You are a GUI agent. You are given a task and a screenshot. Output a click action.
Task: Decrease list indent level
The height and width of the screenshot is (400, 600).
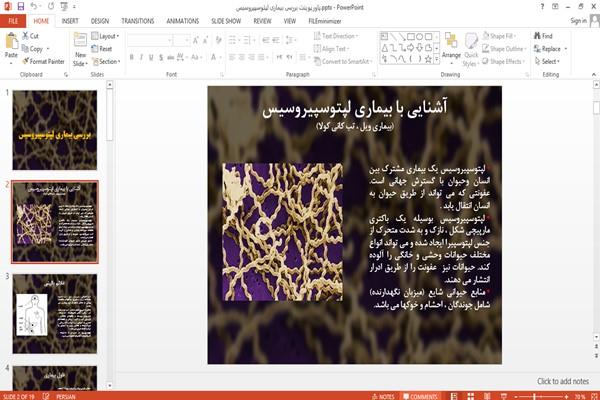(266, 40)
